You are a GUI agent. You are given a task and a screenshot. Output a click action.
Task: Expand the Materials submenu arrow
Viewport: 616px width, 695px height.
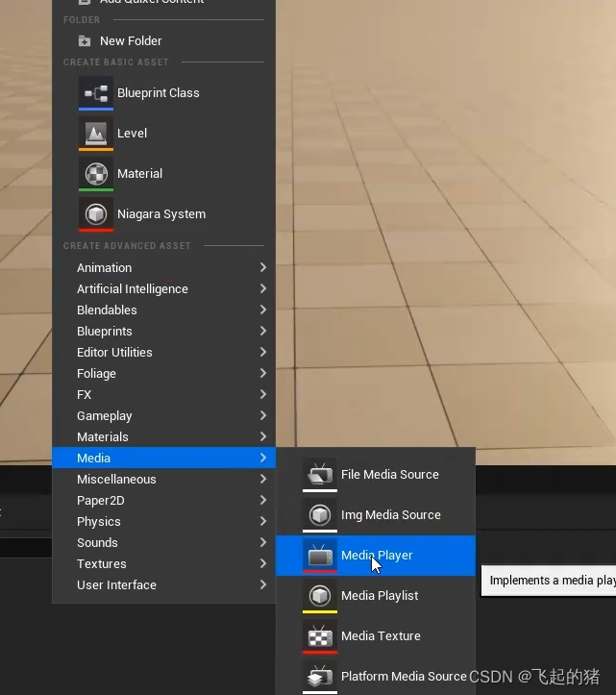263,436
